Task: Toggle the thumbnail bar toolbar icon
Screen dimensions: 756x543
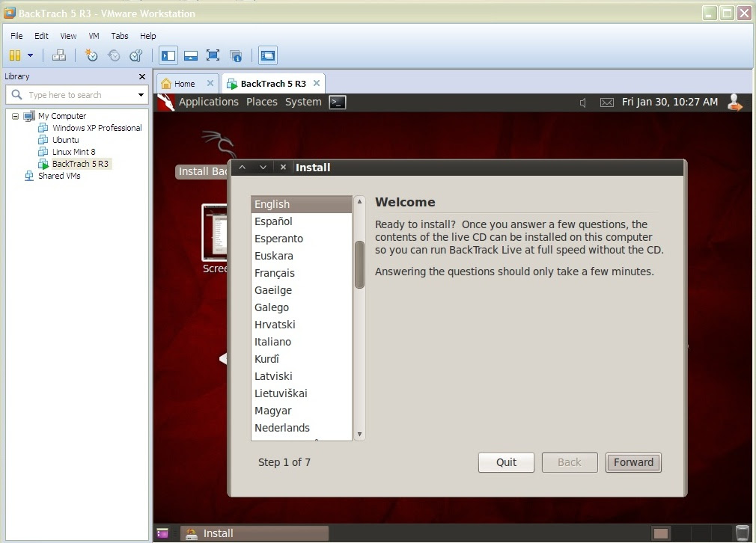Action: tap(191, 55)
